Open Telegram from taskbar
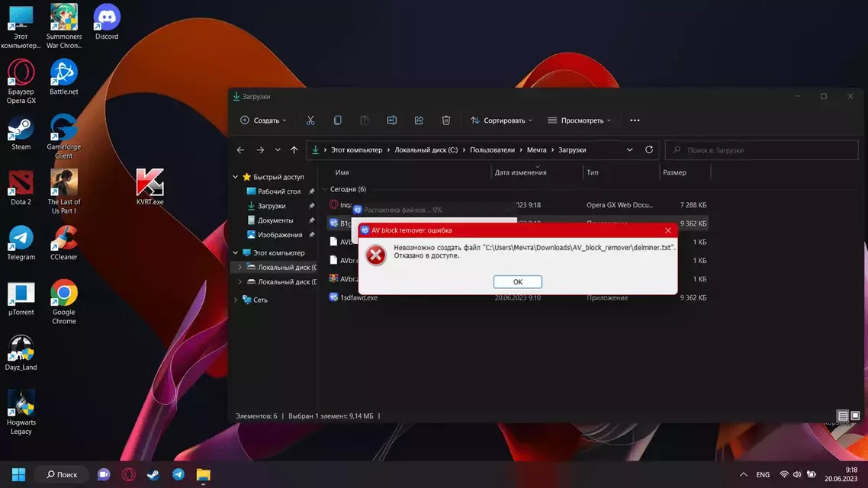868x488 pixels. [178, 475]
